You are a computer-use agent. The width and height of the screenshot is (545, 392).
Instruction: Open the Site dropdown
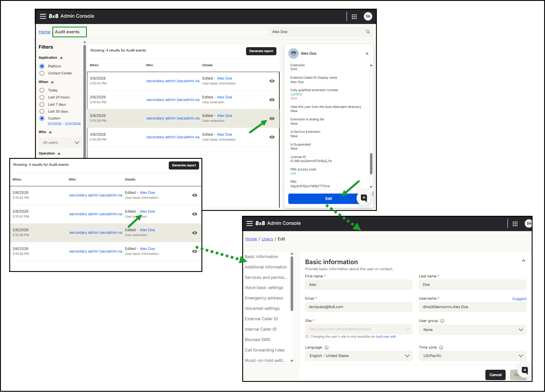[x=359, y=329]
